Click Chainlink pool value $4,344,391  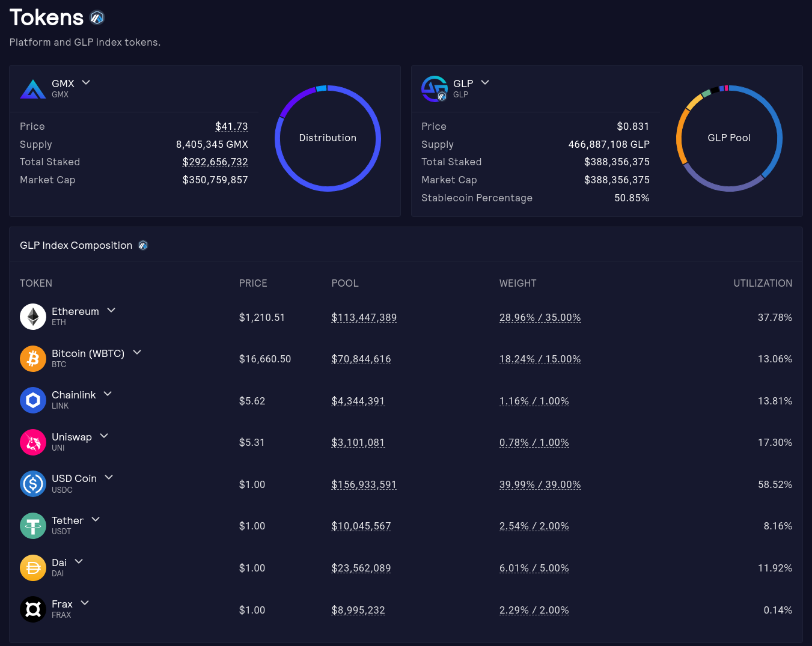358,401
